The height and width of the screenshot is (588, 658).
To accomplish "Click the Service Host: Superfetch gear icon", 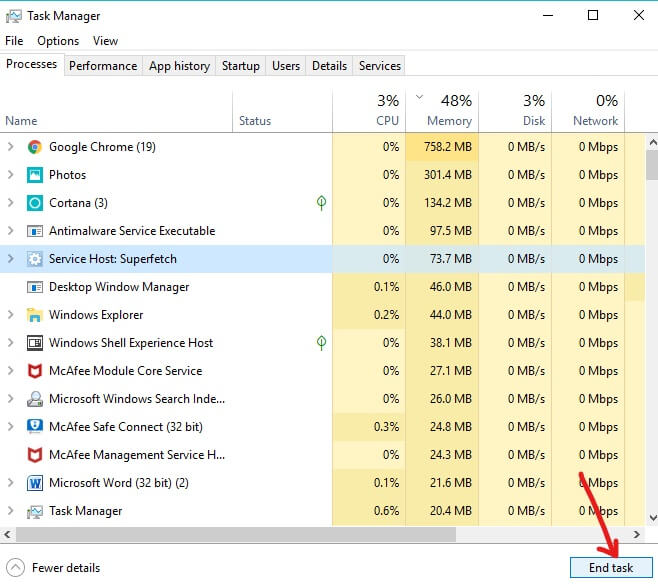I will click(34, 259).
